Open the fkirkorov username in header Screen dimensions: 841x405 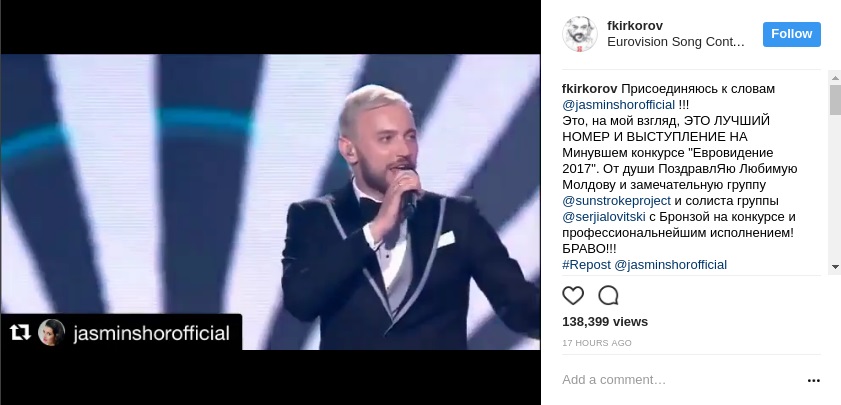click(635, 26)
